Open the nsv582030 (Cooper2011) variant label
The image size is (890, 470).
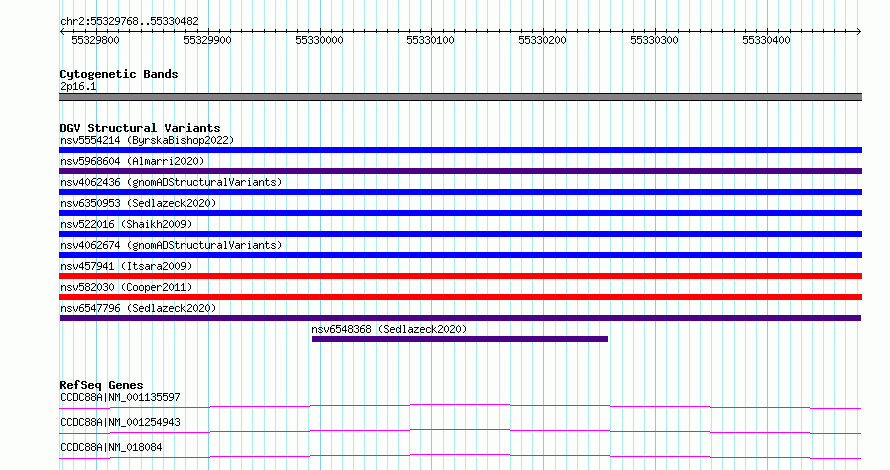point(127,287)
